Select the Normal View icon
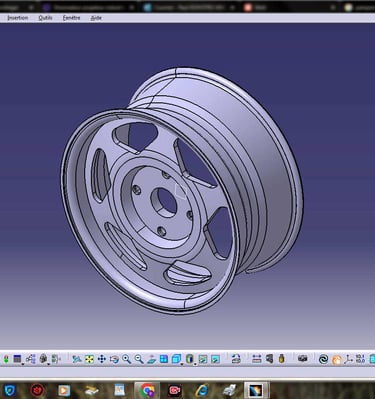 [x=151, y=359]
